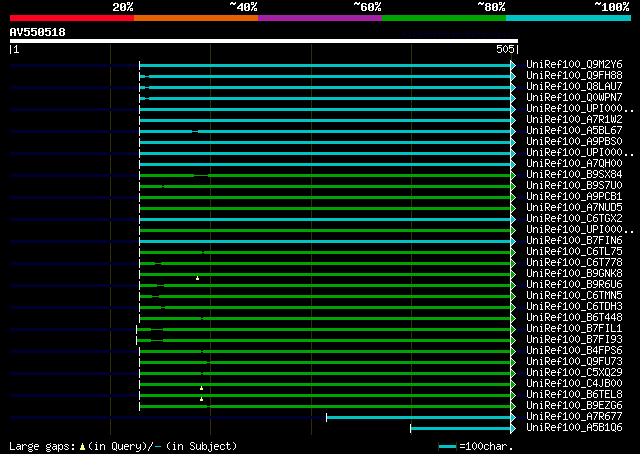Select hit label UniRef100_B7FIL1
The width and height of the screenshot is (640, 454).
coord(574,329)
